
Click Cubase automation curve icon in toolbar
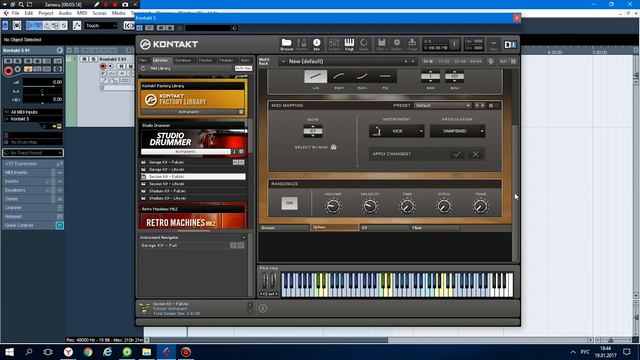(77, 26)
